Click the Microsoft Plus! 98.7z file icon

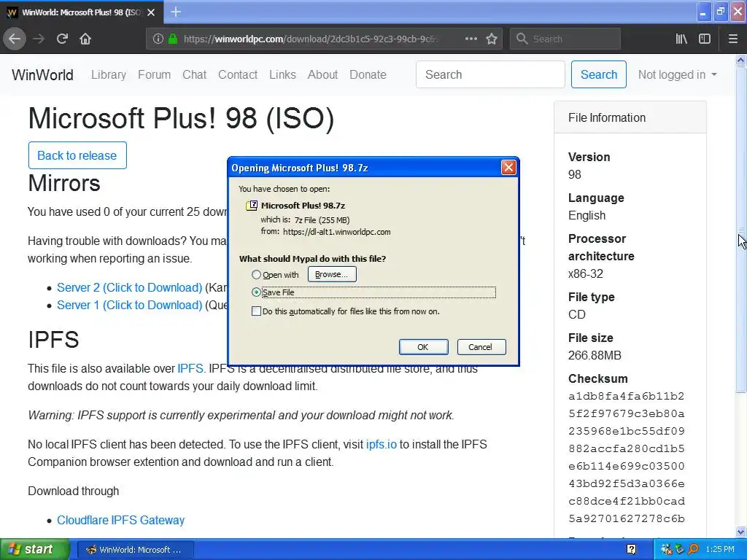pyautogui.click(x=252, y=205)
